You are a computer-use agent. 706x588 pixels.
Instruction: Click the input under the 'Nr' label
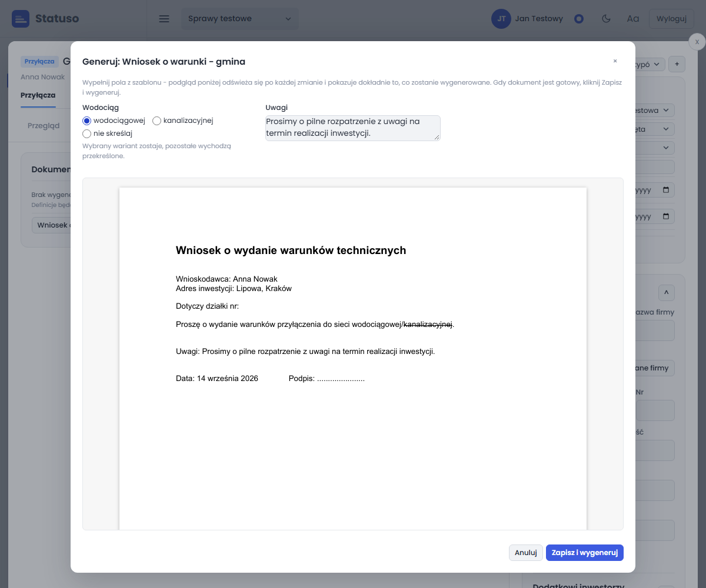point(655,410)
